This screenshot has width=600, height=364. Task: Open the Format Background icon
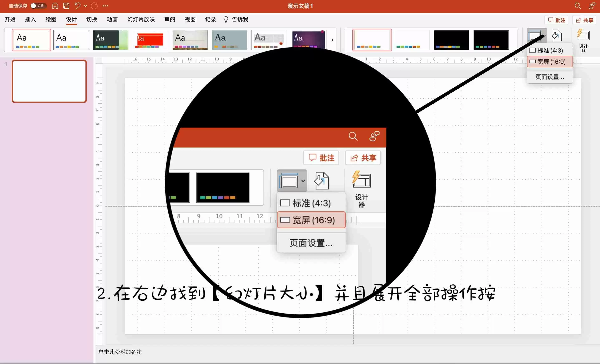coord(557,36)
